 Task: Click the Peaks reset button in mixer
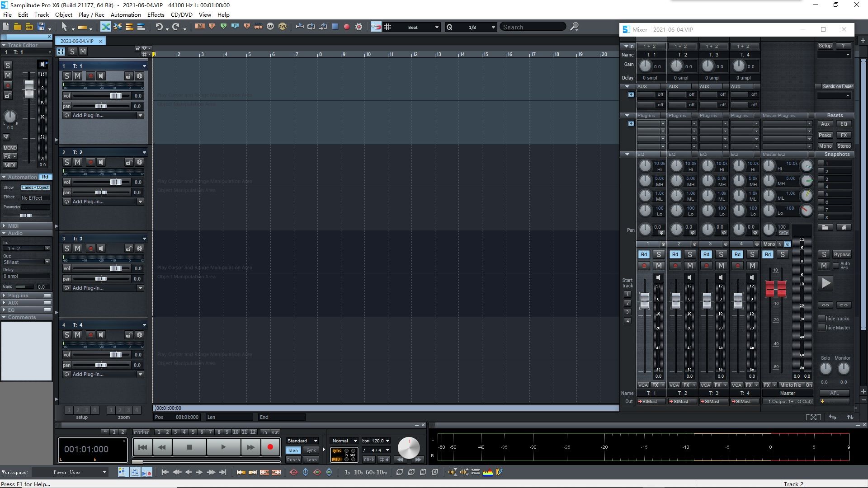[825, 135]
